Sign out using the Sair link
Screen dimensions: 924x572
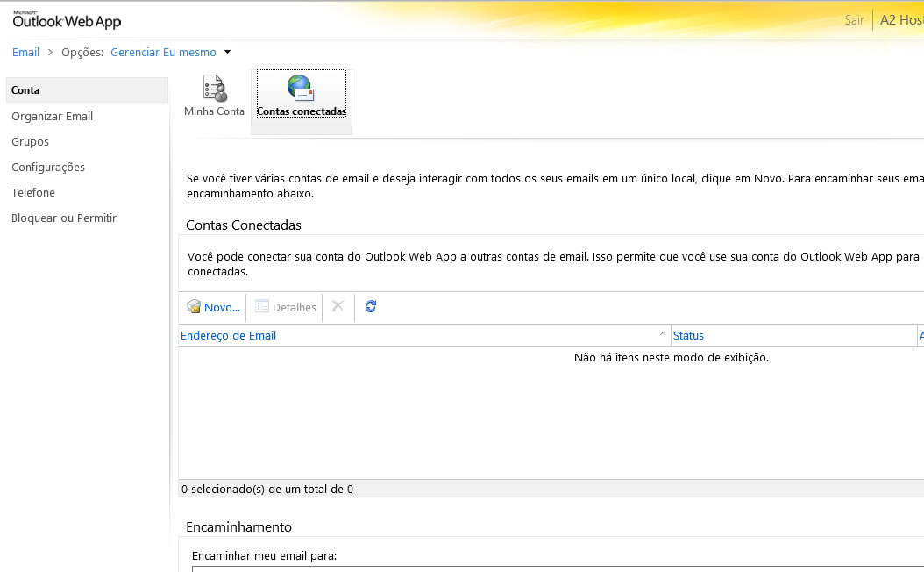pos(854,20)
